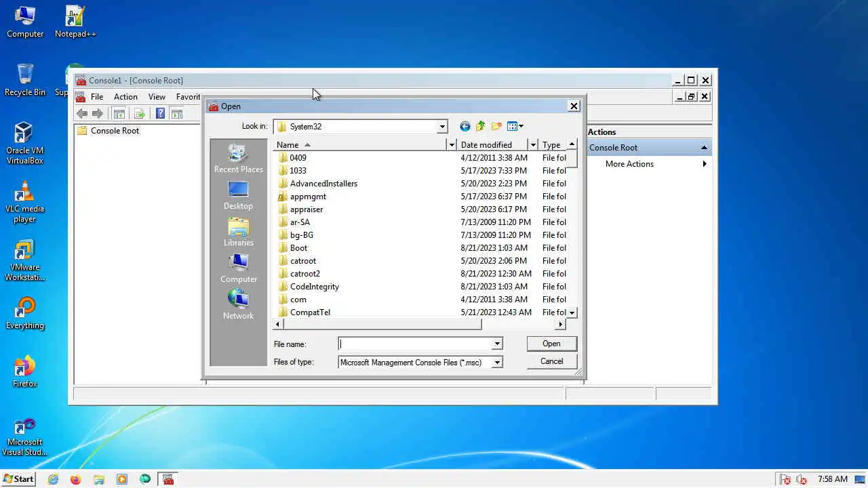Click the Start button
868x488 pixels.
(18, 479)
